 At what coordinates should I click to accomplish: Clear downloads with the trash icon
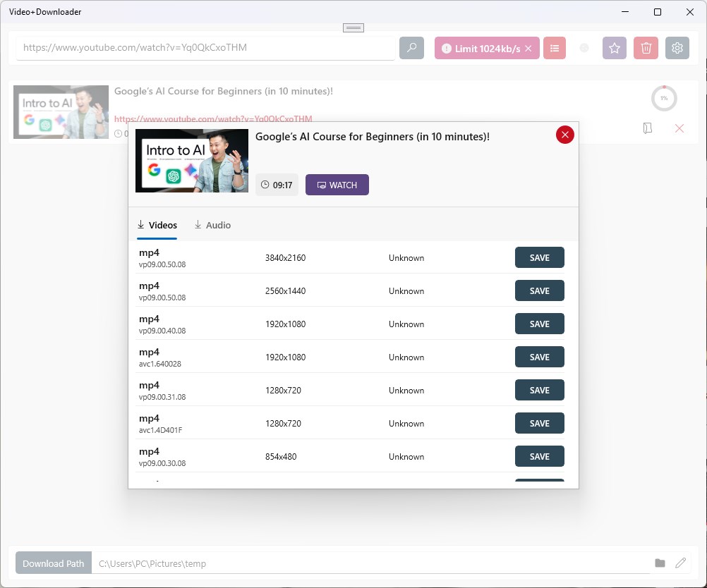(x=646, y=48)
